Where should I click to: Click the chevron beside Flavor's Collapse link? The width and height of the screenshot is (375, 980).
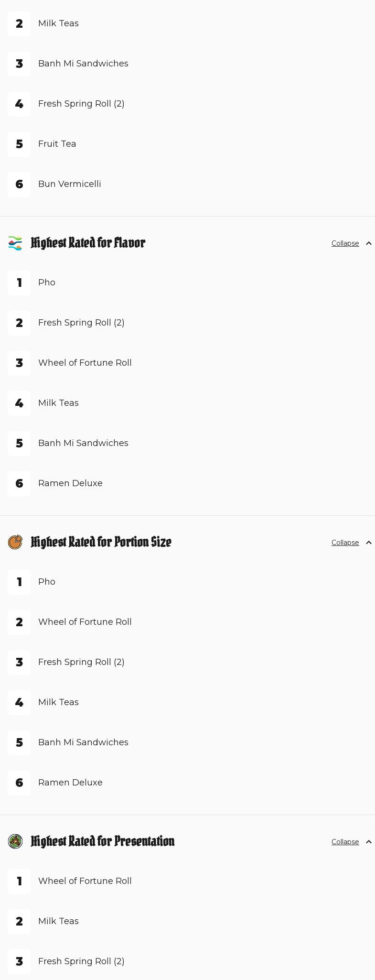pos(368,243)
